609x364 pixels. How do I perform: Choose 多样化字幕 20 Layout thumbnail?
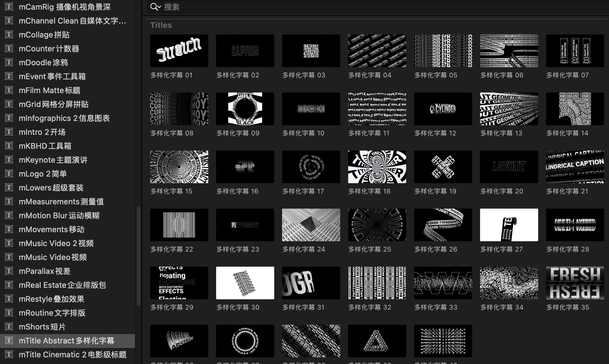coord(509,167)
